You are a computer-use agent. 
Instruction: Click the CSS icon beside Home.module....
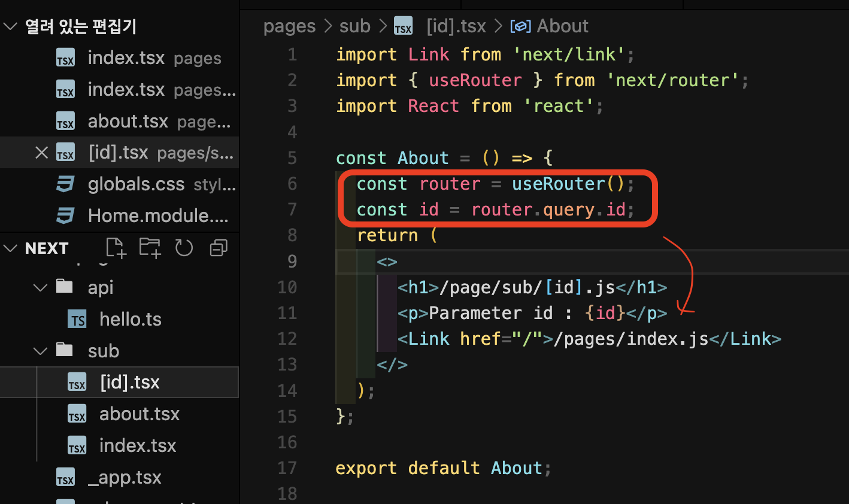[x=65, y=215]
